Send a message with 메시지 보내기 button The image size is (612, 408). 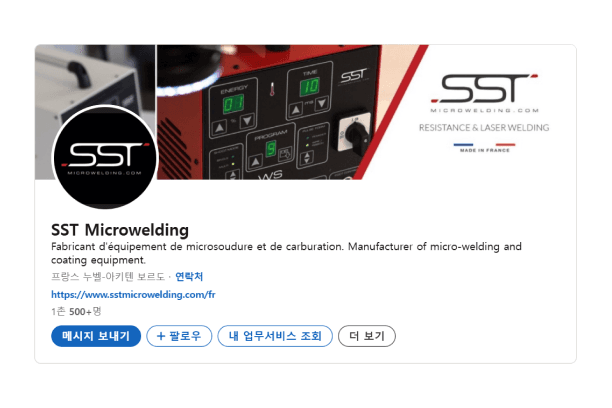coord(96,336)
